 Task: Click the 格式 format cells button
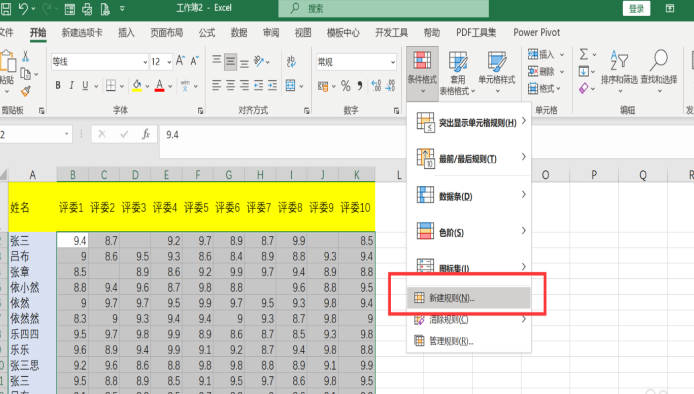pyautogui.click(x=544, y=89)
